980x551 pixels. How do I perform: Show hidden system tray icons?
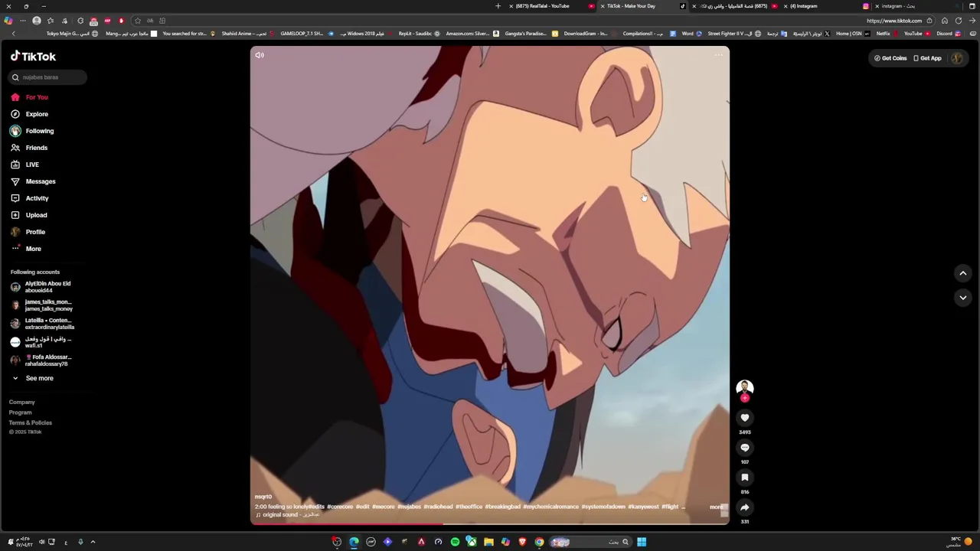(93, 542)
